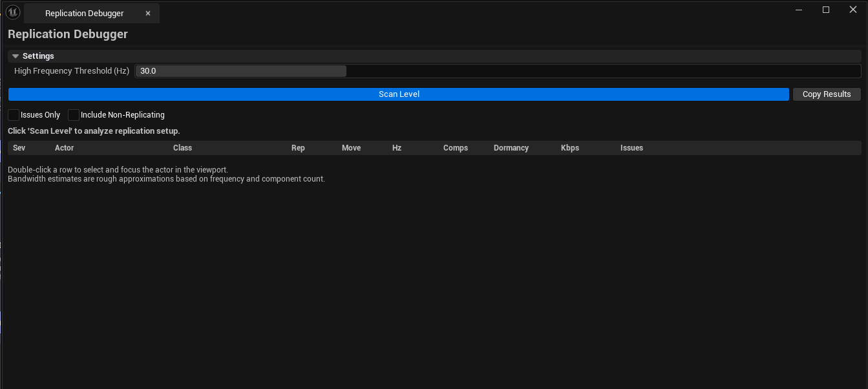Click the 'Replication Debugger' panel heading
The image size is (868, 389).
click(68, 34)
